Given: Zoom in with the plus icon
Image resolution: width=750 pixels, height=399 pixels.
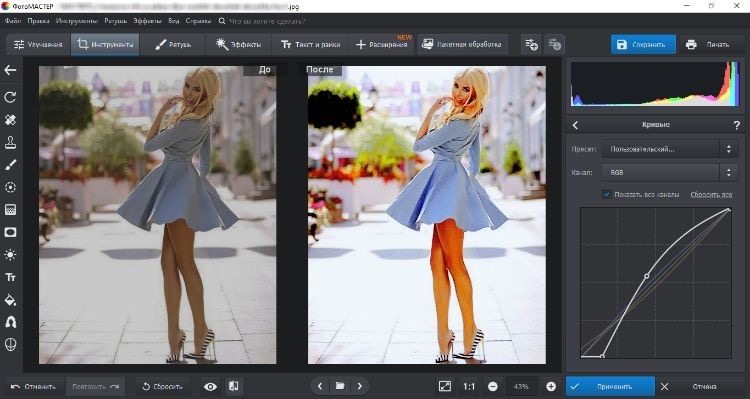Looking at the screenshot, I should tap(551, 386).
